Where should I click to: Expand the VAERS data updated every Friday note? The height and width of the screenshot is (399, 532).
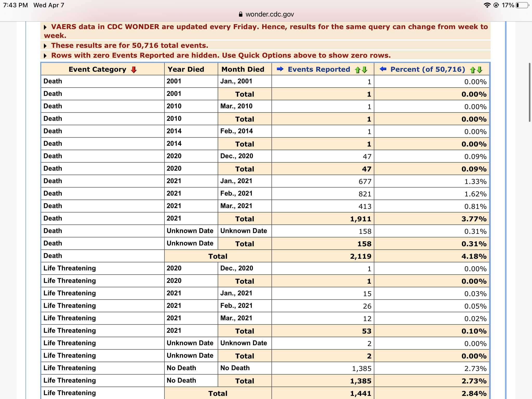pyautogui.click(x=45, y=27)
